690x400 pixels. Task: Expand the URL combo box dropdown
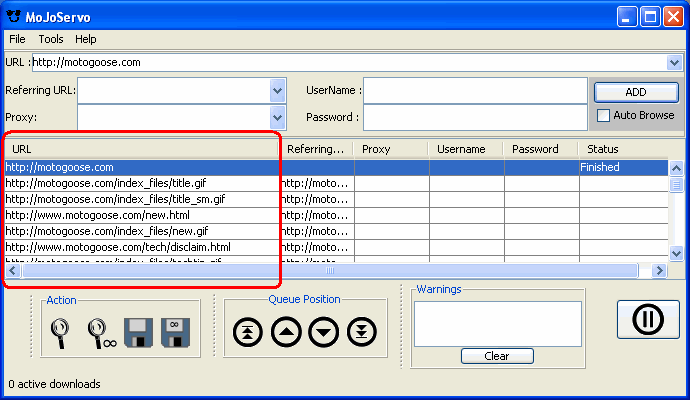point(674,62)
